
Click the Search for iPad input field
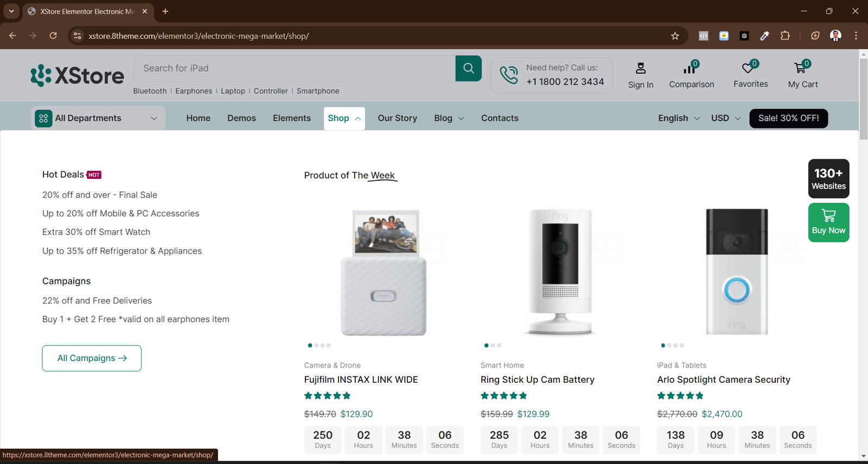coord(294,68)
